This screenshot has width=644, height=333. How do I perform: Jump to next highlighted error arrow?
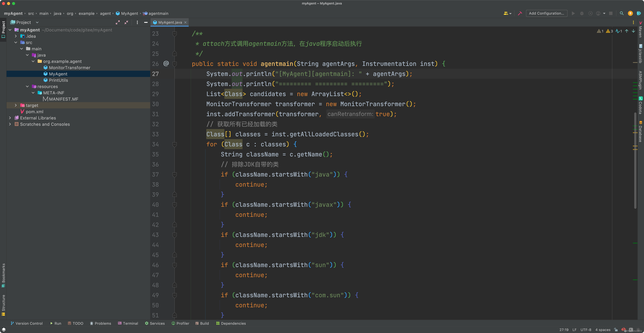click(x=633, y=31)
